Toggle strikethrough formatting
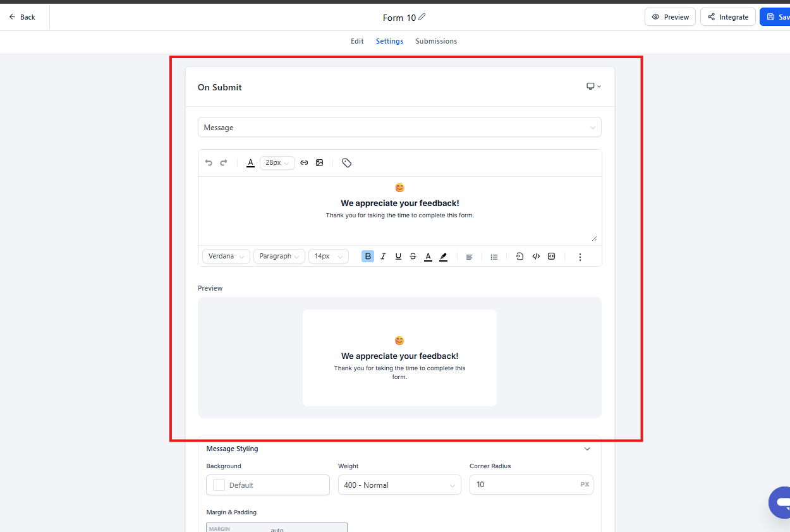 coord(413,257)
